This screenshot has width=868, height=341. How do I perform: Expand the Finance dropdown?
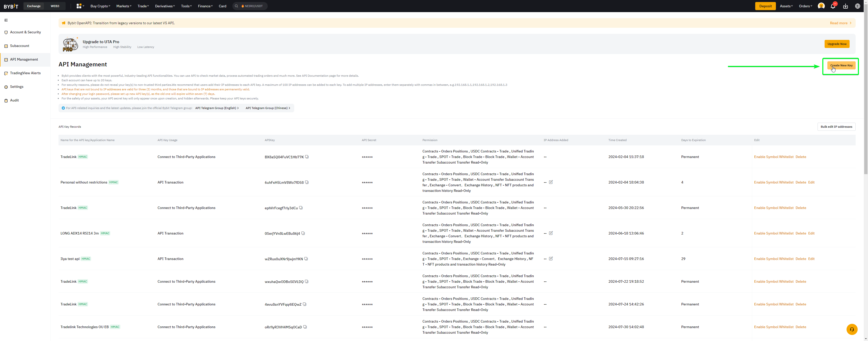tap(205, 6)
